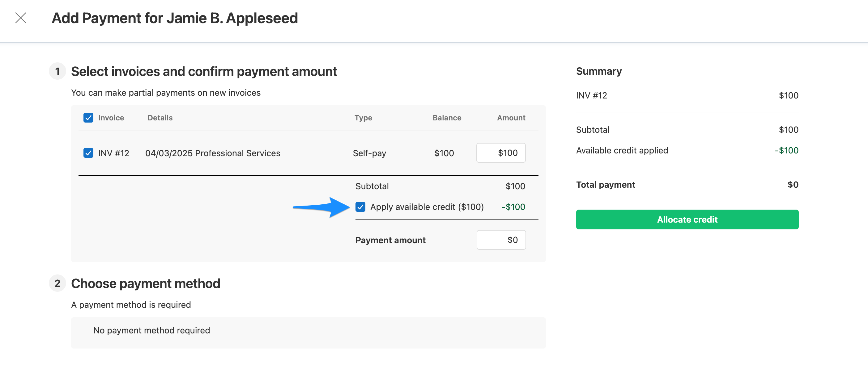Image resolution: width=868 pixels, height=372 pixels.
Task: Disable Apply available credit ($100)
Action: point(361,207)
